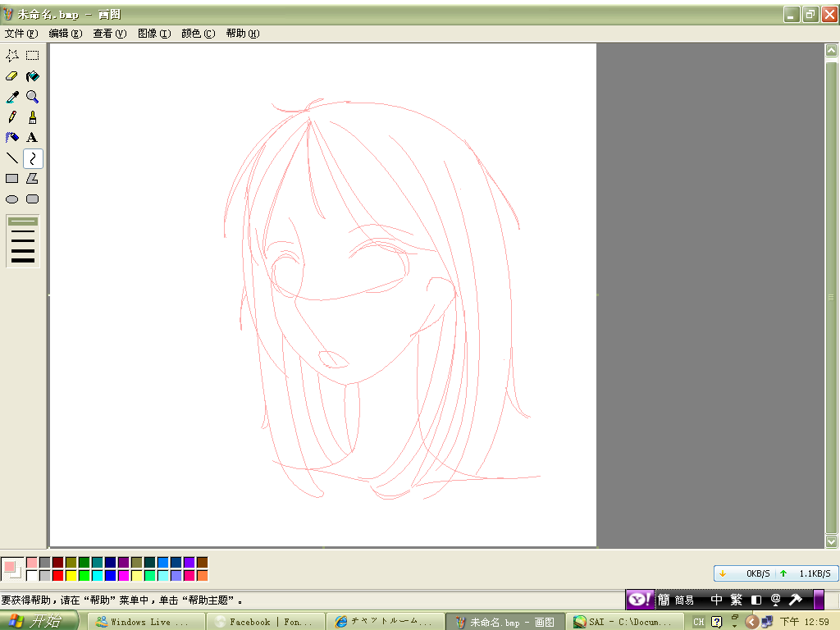The image size is (840, 630).
Task: Click the IME help question mark icon
Action: (x=717, y=622)
